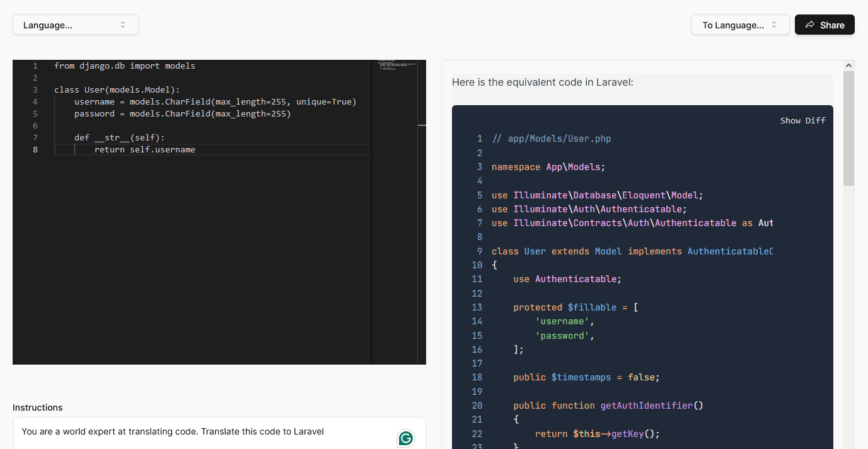This screenshot has width=868, height=449.
Task: Click 'class User extends Model implements' line
Action: point(632,251)
